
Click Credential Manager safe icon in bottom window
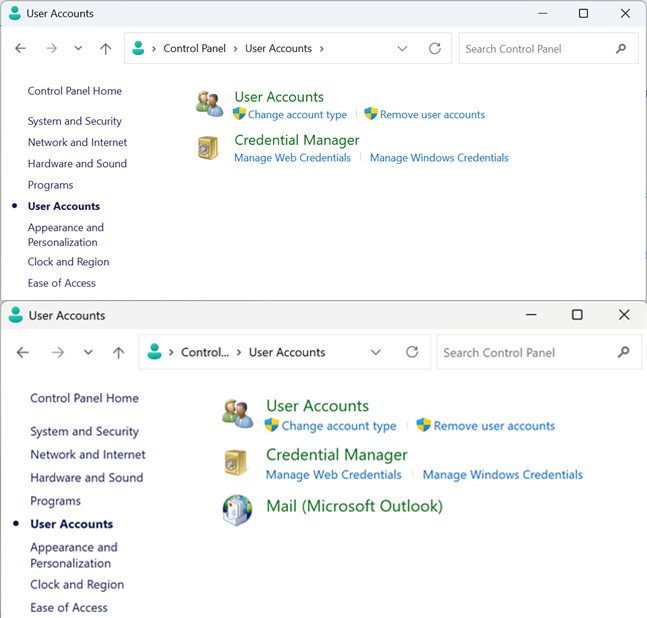point(236,463)
